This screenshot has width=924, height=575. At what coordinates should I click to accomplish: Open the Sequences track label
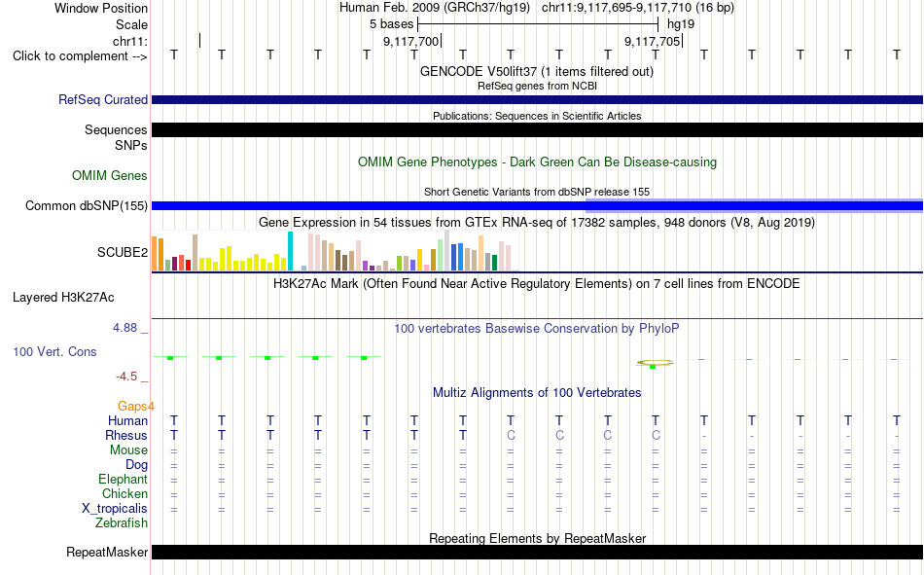pyautogui.click(x=116, y=129)
